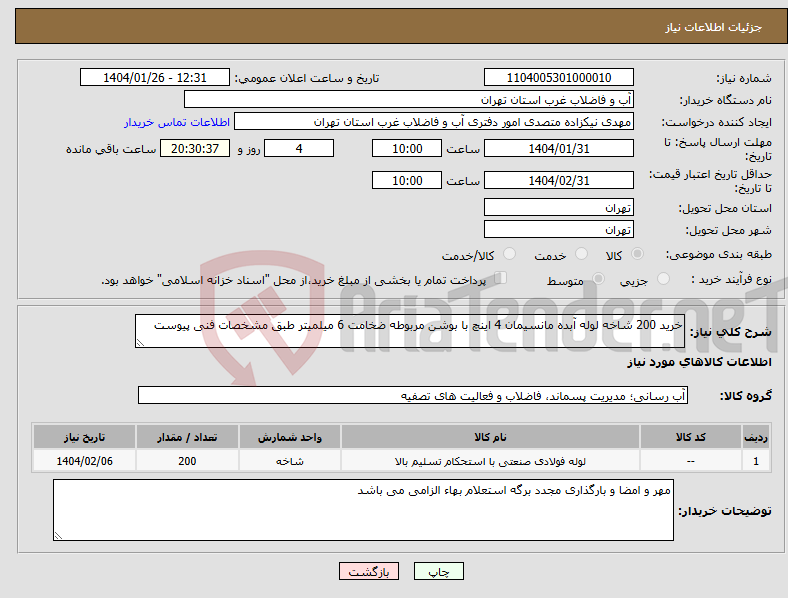Click the کد کالا column header

(x=691, y=437)
